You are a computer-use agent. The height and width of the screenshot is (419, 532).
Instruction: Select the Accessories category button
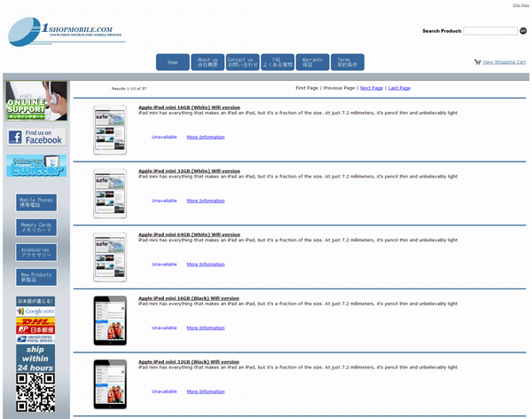(x=36, y=252)
